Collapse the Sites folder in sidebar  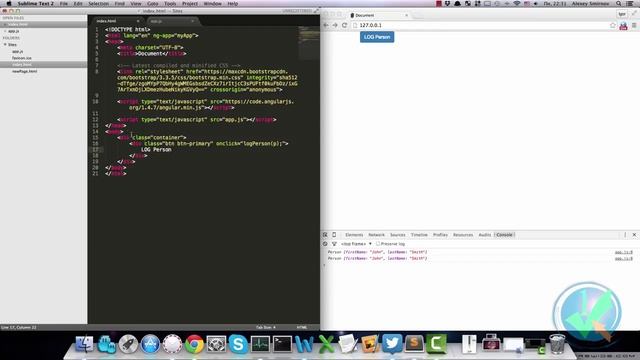[5, 44]
